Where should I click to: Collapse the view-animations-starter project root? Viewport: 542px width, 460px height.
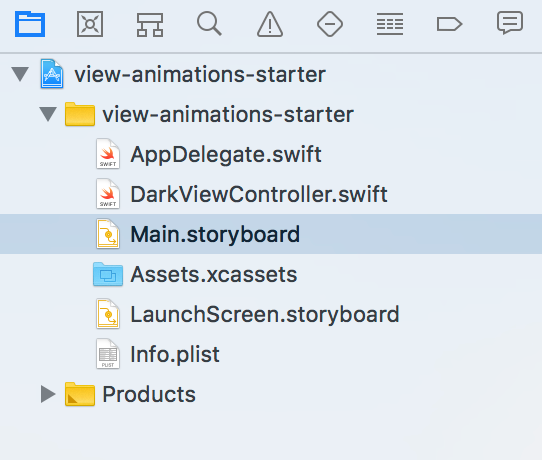(x=20, y=74)
